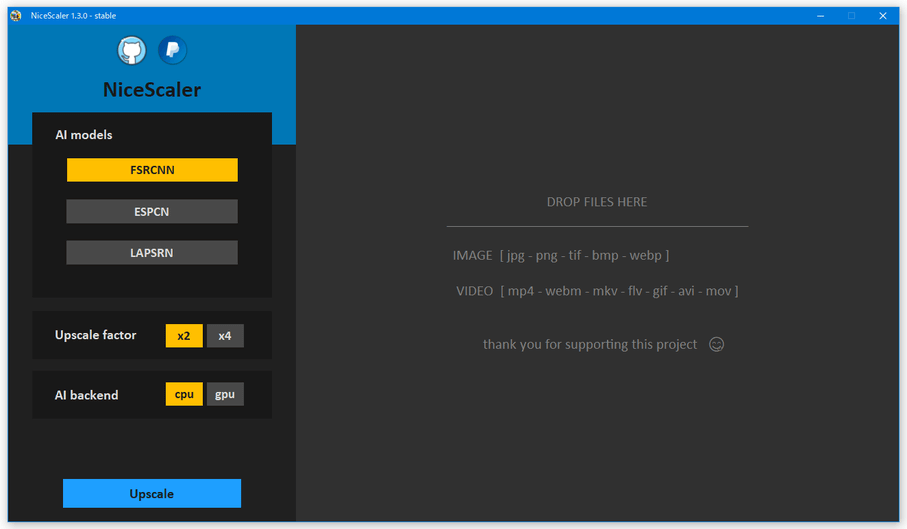The height and width of the screenshot is (529, 907).
Task: Minimize the NiceScaler window
Action: point(820,16)
